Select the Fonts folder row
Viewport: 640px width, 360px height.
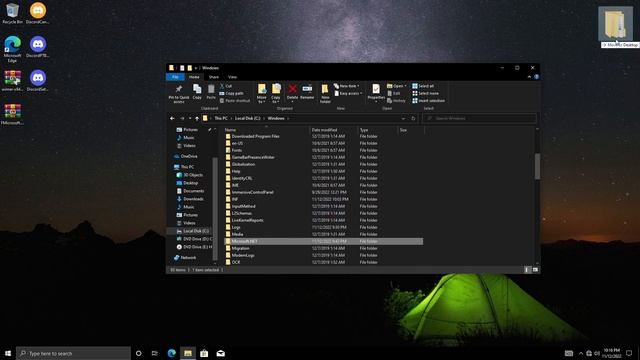[x=323, y=150]
